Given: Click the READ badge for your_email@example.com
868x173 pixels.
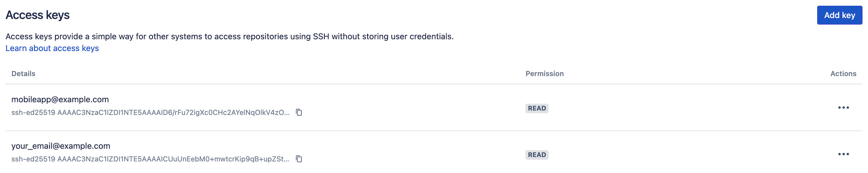Looking at the screenshot, I should pyautogui.click(x=537, y=155).
